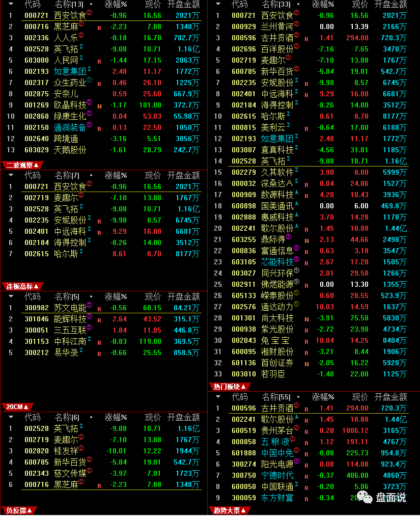Click stock 000815 美利云
The image size is (420, 516).
coord(311,127)
